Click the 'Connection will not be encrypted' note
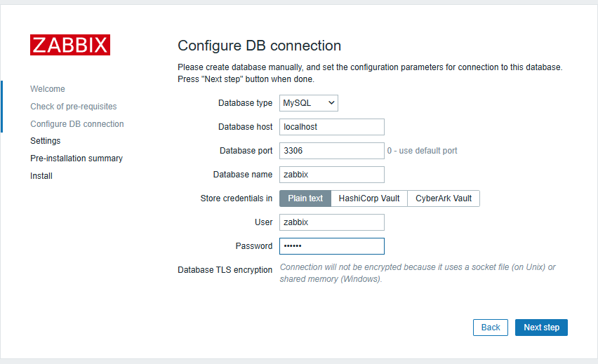 click(x=418, y=273)
